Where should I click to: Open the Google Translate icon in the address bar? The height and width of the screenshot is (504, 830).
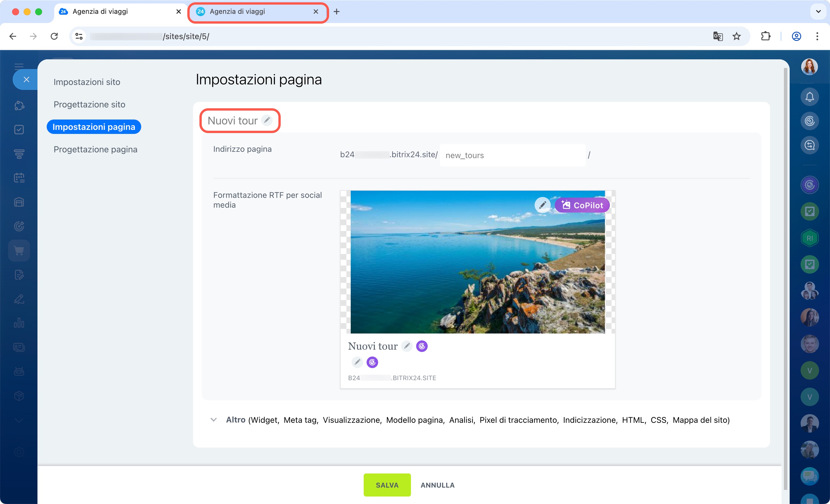coord(718,36)
